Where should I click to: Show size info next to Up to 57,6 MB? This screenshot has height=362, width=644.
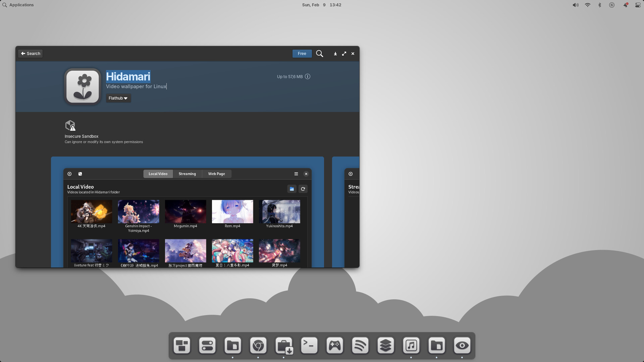(308, 76)
